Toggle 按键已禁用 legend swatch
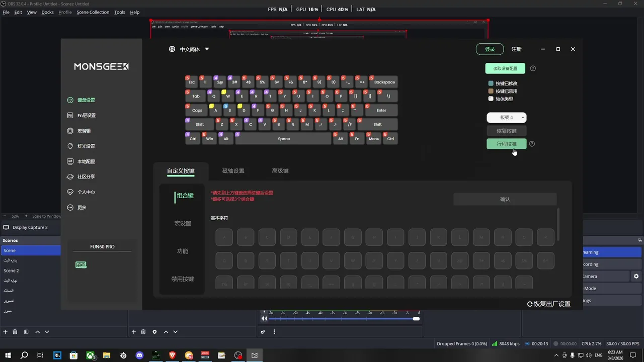Image resolution: width=644 pixels, height=362 pixels. point(491,91)
